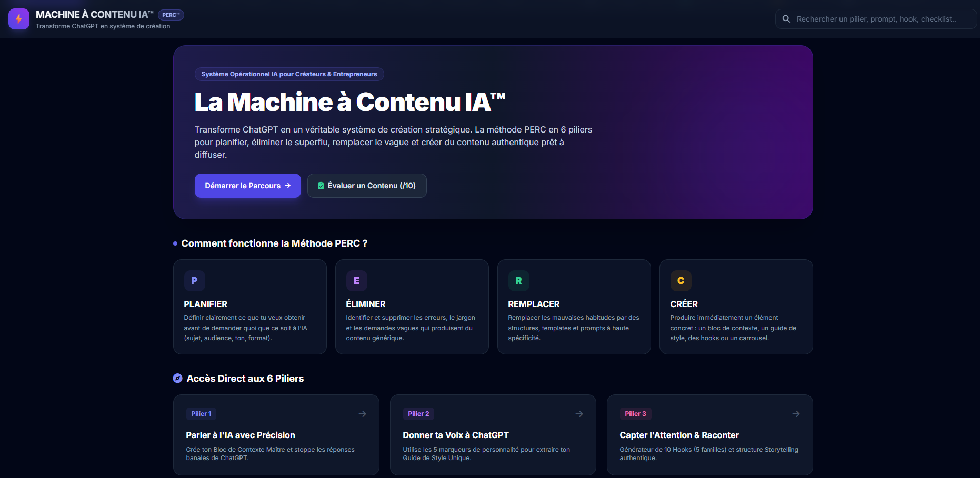Click the Système Opérationnel IA pour Créateurs badge
This screenshot has height=478, width=980.
[289, 74]
